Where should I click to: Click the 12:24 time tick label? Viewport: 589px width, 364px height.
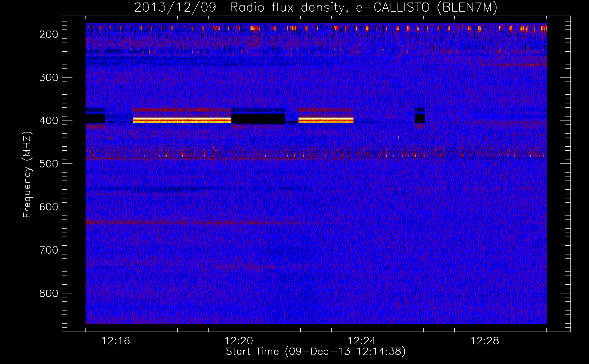pos(362,341)
